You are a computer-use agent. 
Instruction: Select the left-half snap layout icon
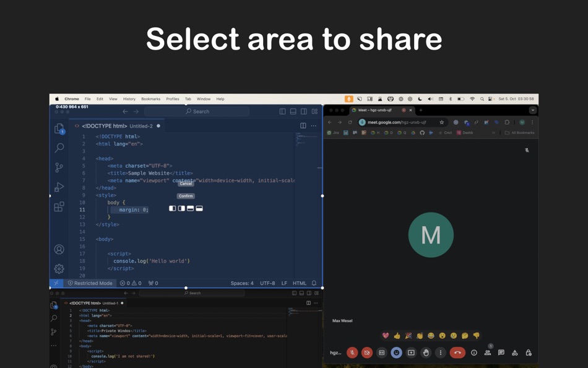coord(173,208)
